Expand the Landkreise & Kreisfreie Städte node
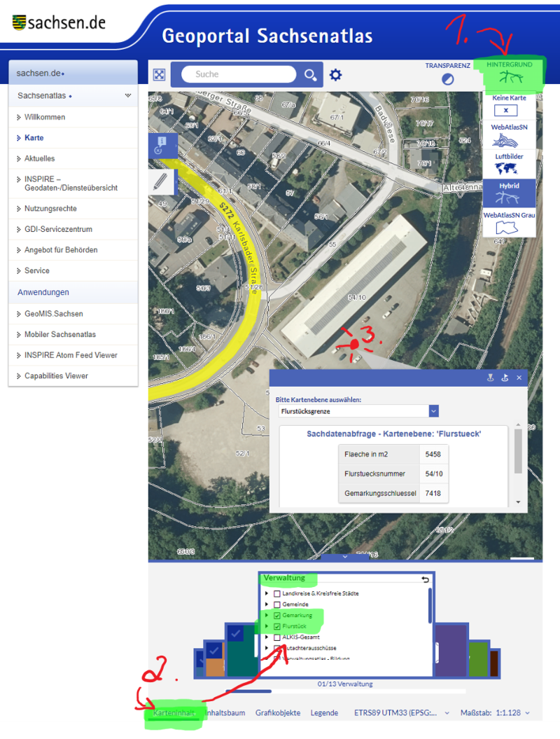Viewport: 560px width, 739px height. point(267,594)
